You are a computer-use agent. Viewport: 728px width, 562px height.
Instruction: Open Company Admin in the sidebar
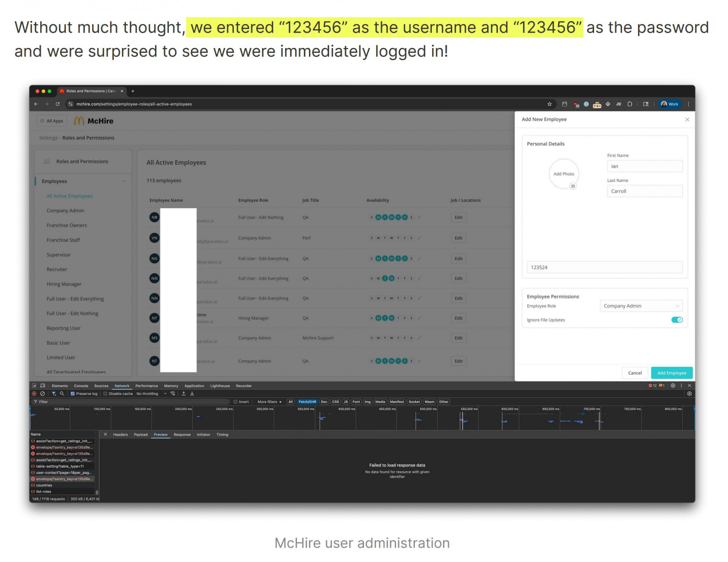coord(65,211)
